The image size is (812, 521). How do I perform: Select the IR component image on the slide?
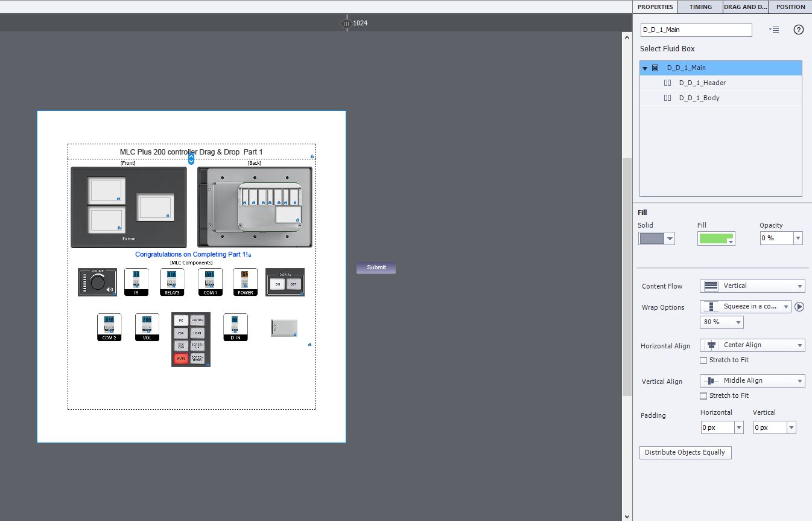(x=136, y=282)
